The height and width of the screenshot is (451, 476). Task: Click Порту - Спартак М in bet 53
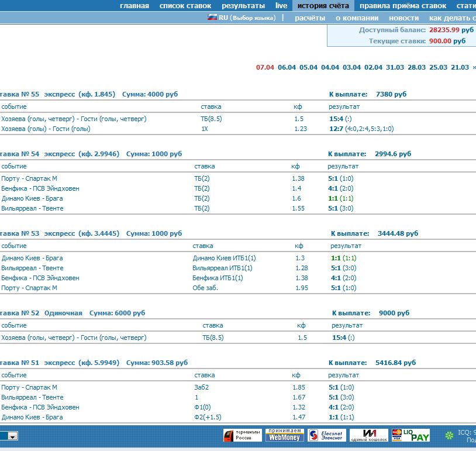coord(29,288)
